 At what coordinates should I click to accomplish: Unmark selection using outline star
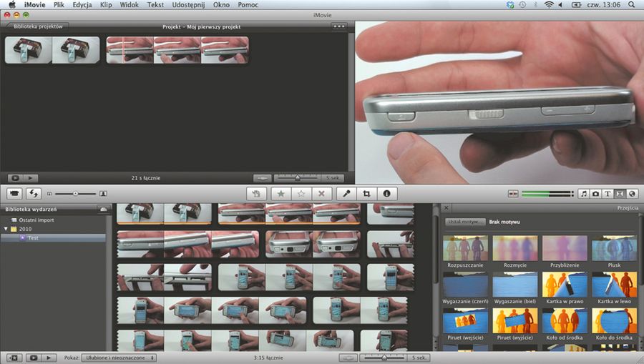tap(301, 194)
